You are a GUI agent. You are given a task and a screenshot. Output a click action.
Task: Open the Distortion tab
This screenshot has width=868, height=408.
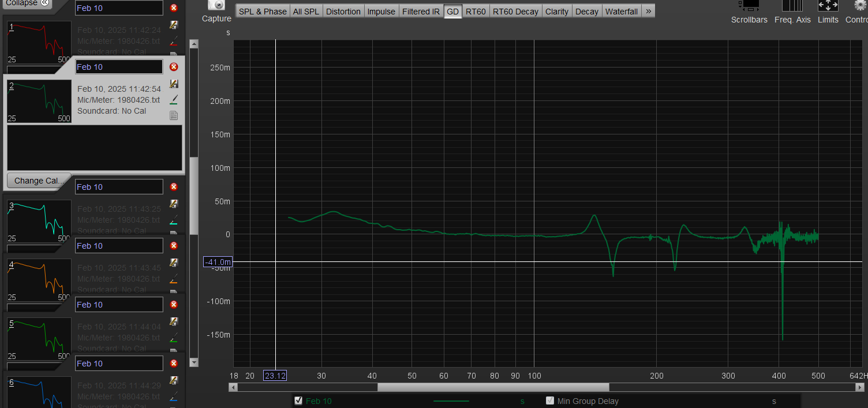click(343, 12)
